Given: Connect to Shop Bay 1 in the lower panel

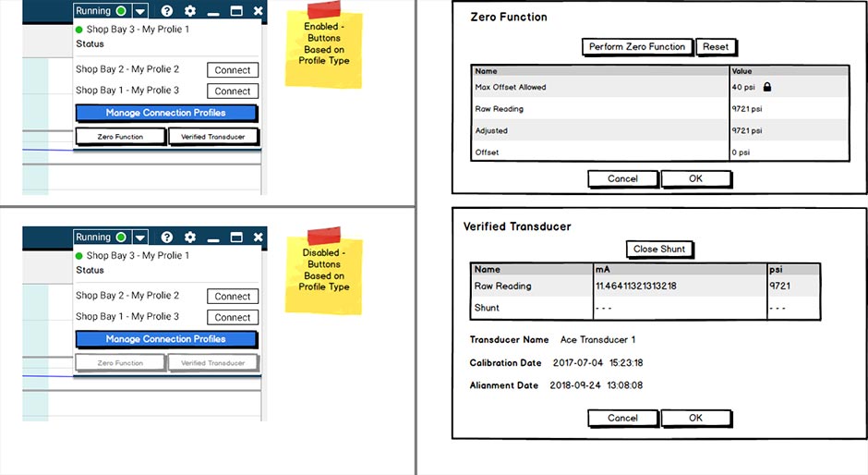Looking at the screenshot, I should (233, 318).
